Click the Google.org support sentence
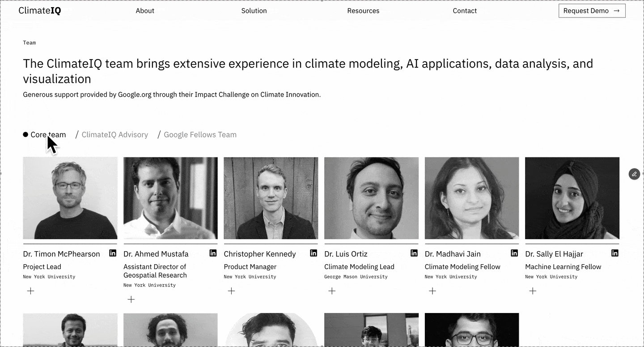The image size is (644, 347). tap(172, 95)
